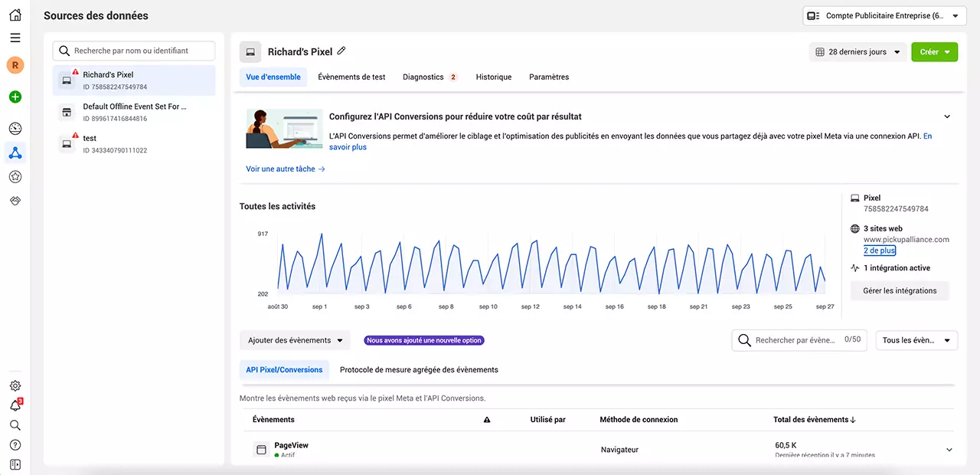Open the ad account selector dropdown
This screenshot has height=475, width=980.
tap(884, 15)
